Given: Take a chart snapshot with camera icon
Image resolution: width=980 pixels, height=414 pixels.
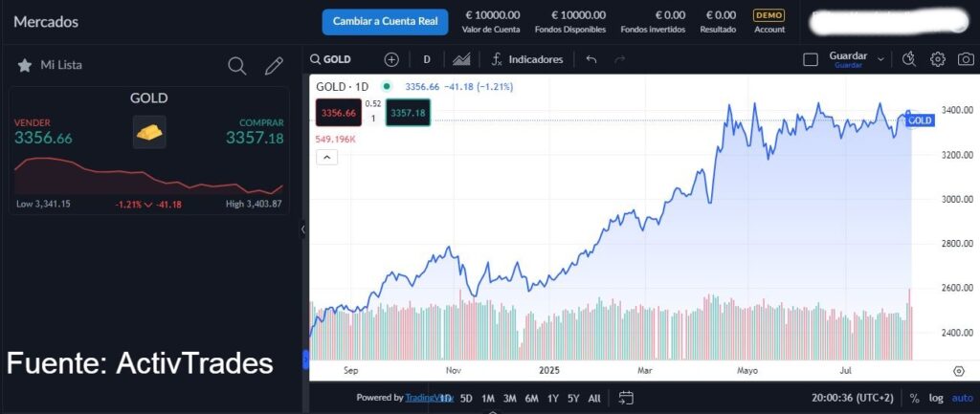Looking at the screenshot, I should 965,59.
